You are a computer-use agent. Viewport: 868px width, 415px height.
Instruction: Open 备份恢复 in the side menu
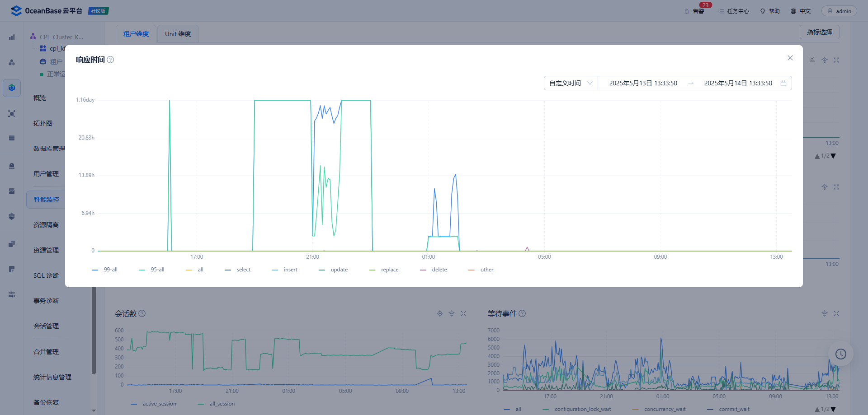(46, 402)
